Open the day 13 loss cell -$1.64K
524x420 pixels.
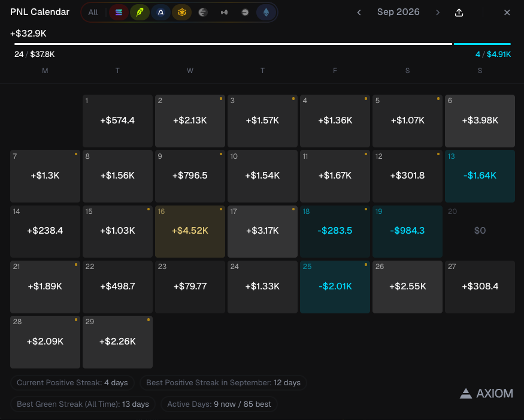pos(480,176)
